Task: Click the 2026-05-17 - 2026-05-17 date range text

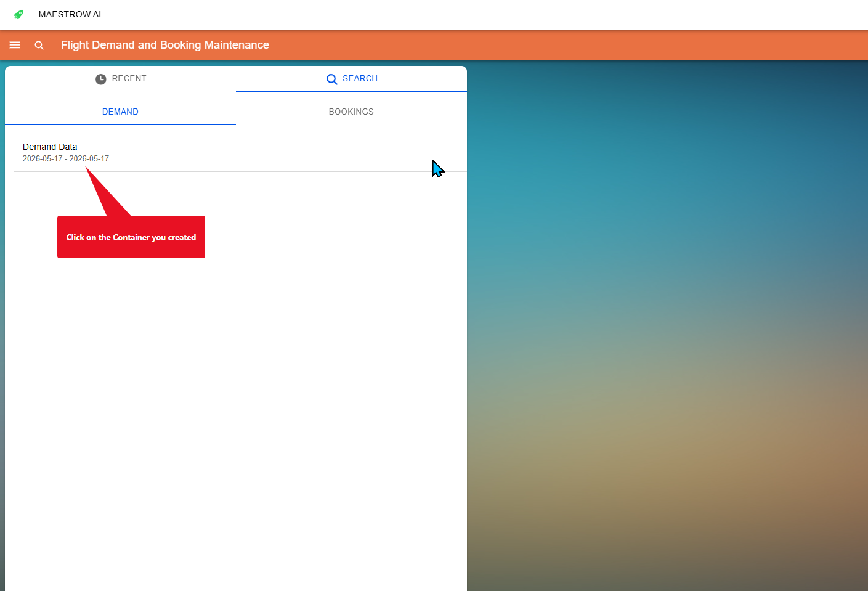Action: tap(66, 159)
